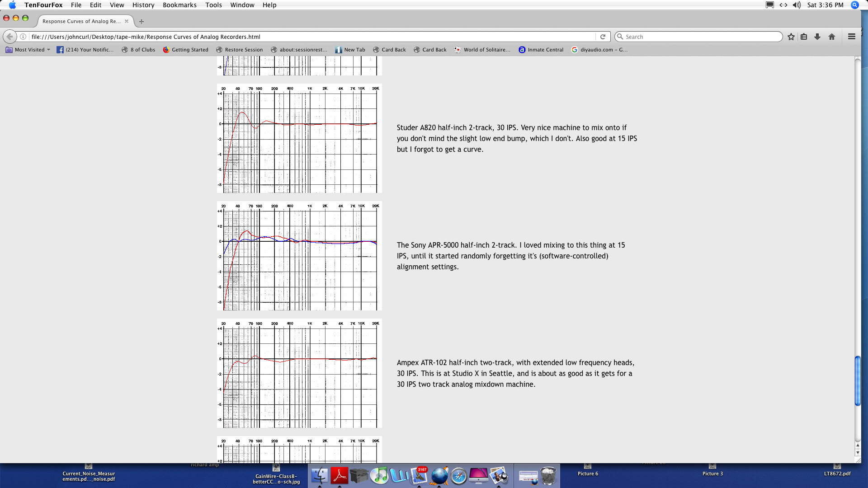This screenshot has width=868, height=488.
Task: Open CleanMyMac iMac icon in Dock
Action: [479, 475]
